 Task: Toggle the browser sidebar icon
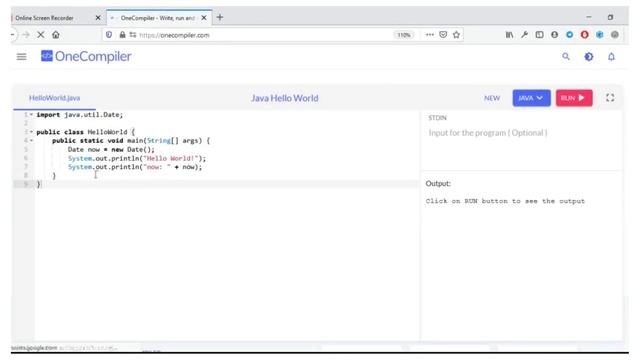[540, 35]
